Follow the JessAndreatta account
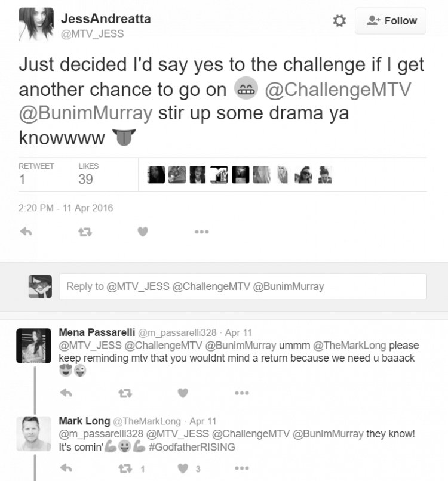The height and width of the screenshot is (481, 448). (x=391, y=21)
